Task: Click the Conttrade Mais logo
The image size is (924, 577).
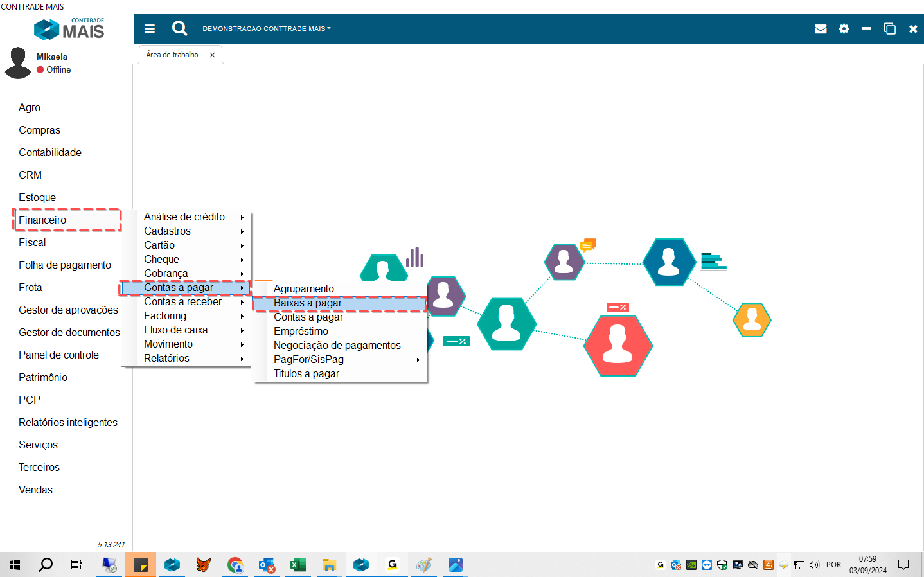Action: (69, 29)
